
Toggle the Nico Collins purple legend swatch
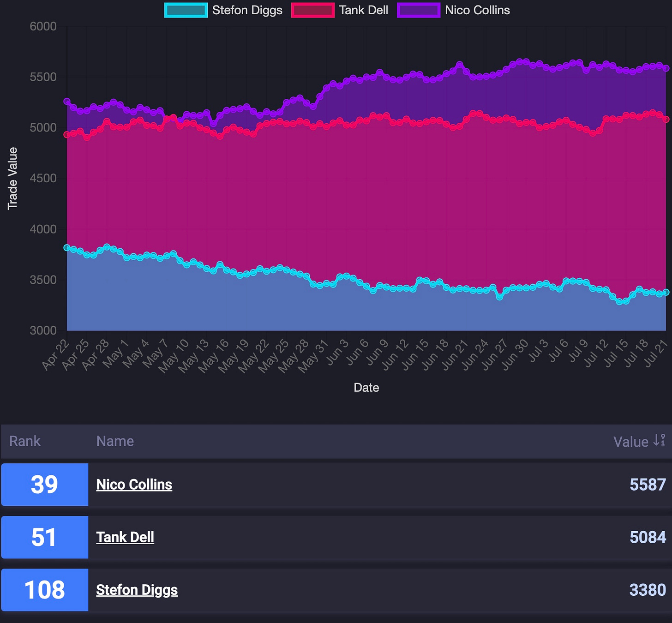point(419,10)
